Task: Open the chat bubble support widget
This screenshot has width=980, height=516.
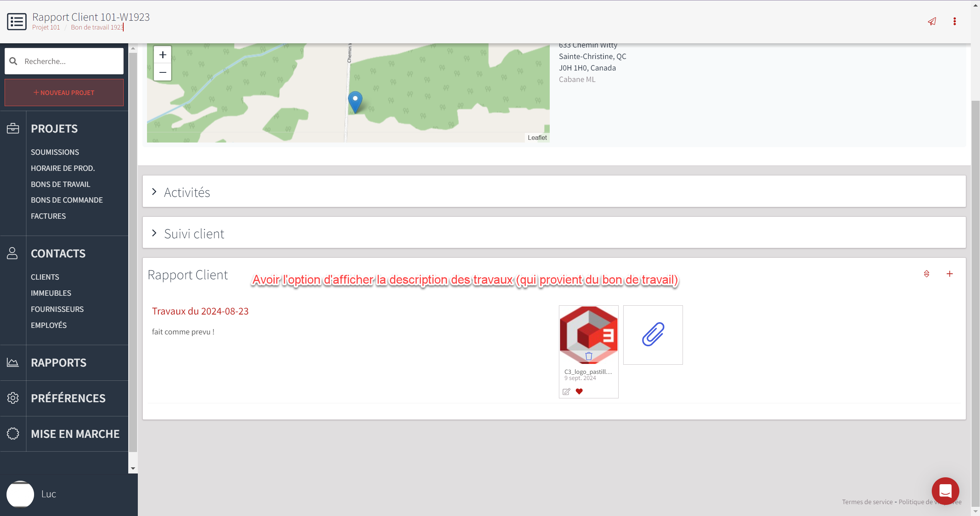Action: 945,491
